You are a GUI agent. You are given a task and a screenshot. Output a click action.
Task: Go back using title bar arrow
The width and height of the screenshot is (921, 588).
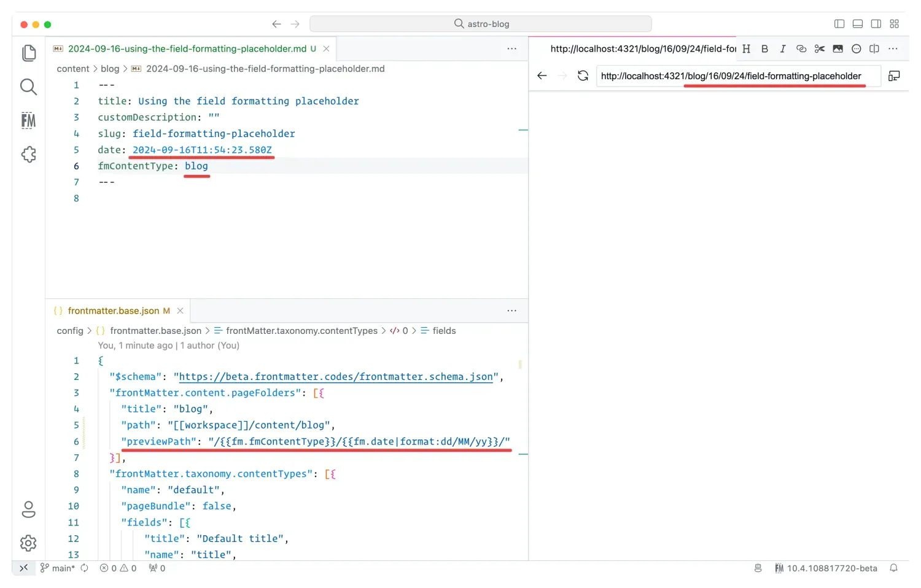[x=277, y=24]
